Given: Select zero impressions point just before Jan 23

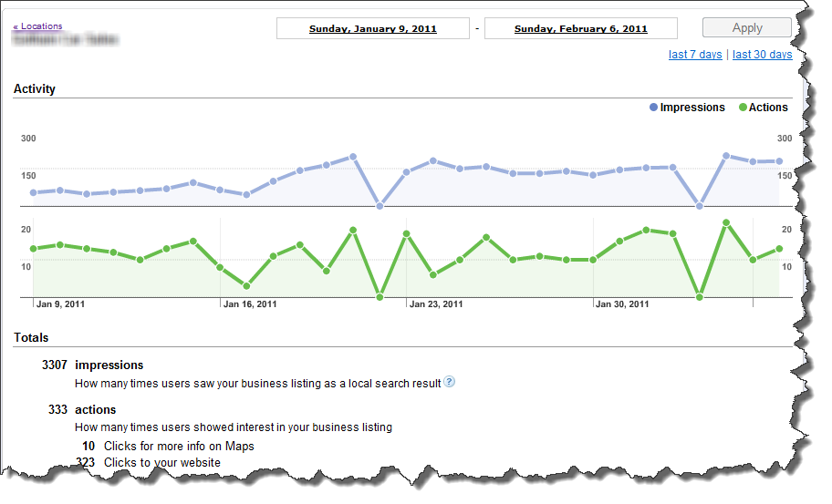Looking at the screenshot, I should point(380,206).
